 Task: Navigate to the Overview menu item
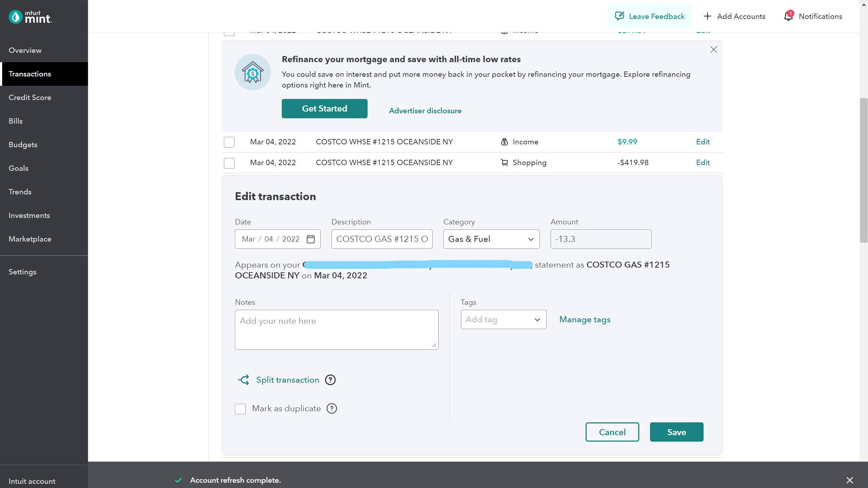tap(25, 51)
